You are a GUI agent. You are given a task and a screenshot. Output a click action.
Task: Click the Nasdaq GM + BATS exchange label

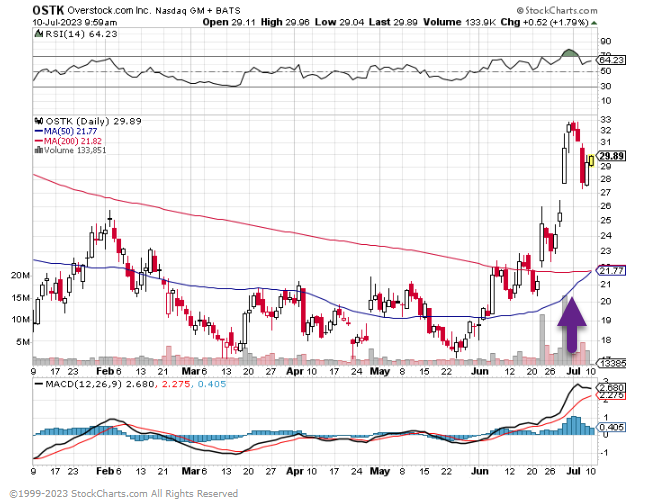(198, 11)
